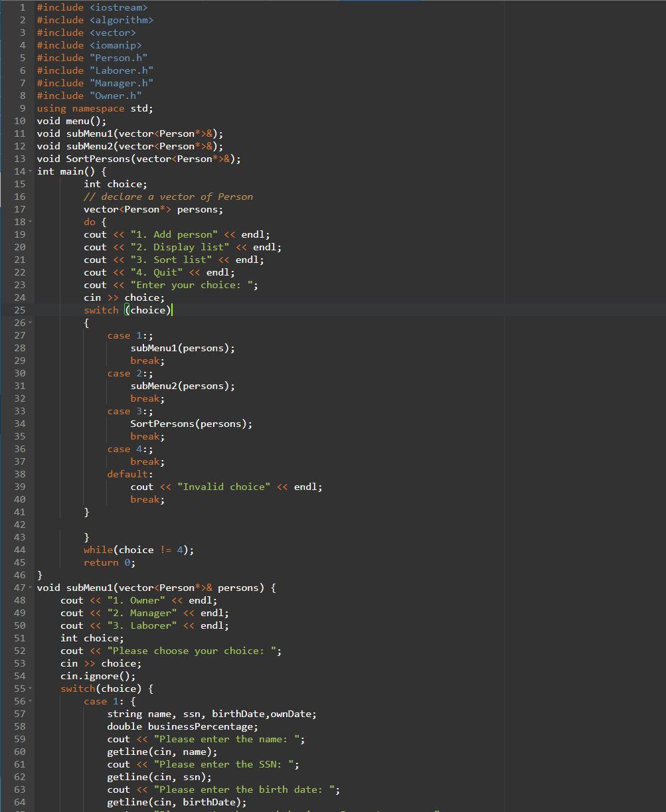
Task: Click the "Please enter the name: " string
Action: coord(226,739)
